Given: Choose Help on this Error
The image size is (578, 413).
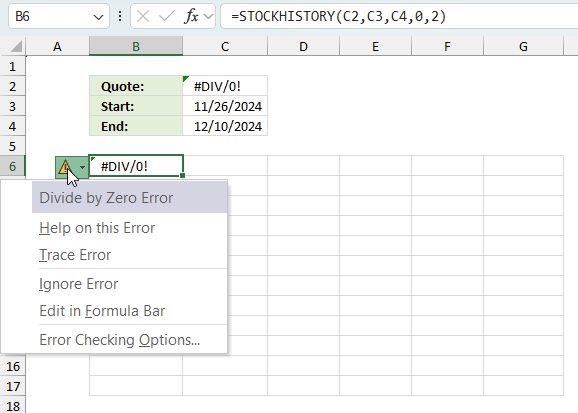Looking at the screenshot, I should [97, 228].
